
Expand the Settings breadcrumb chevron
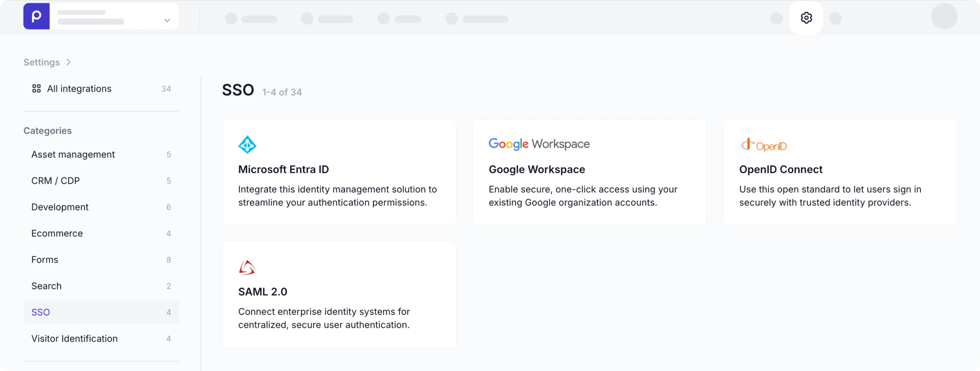pos(69,62)
